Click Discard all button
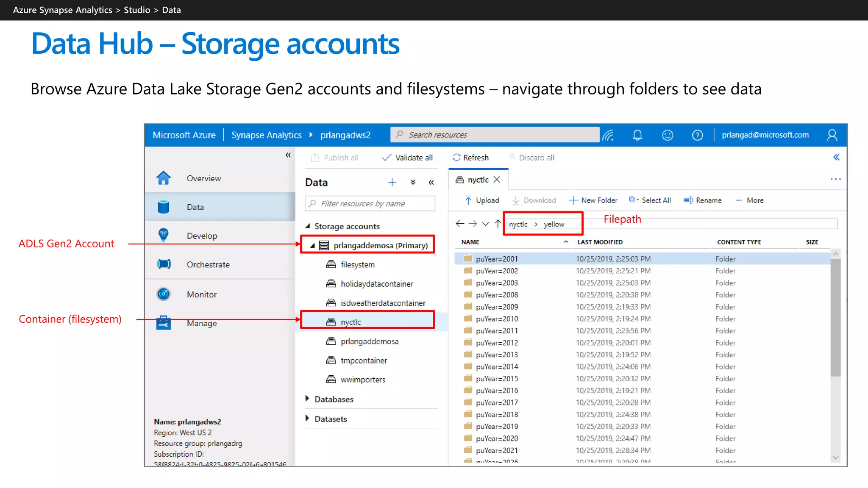Viewport: 868px width, 488px height. (x=532, y=158)
